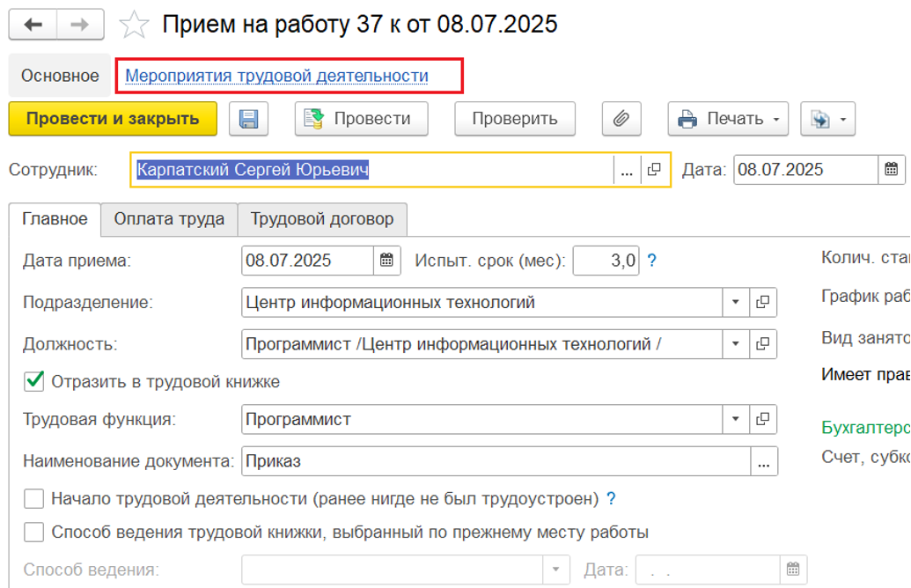Switch to the Оплата труда tab
911x588 pixels.
pos(169,219)
